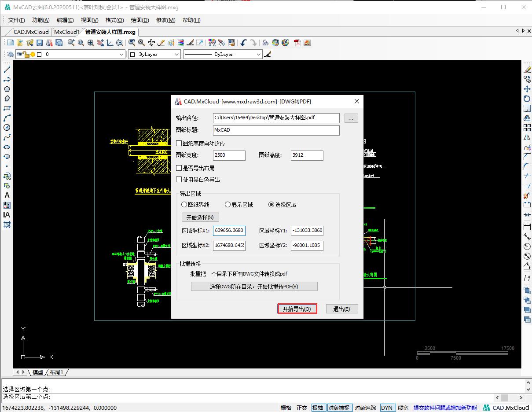Select the 图纸界线 radio button
Screen dimensions: 532x412
(184, 204)
